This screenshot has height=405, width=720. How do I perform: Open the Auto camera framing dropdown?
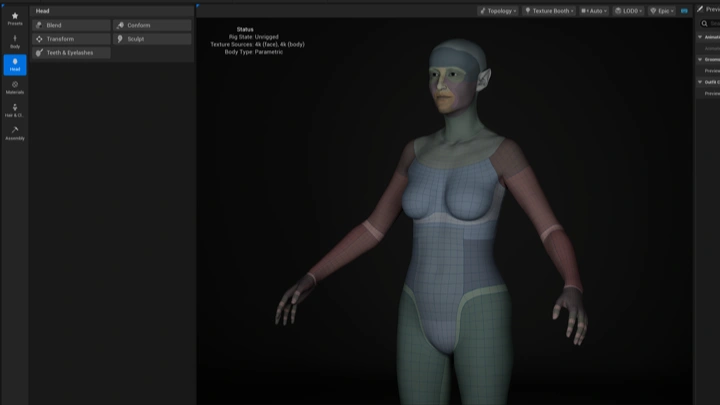(593, 10)
